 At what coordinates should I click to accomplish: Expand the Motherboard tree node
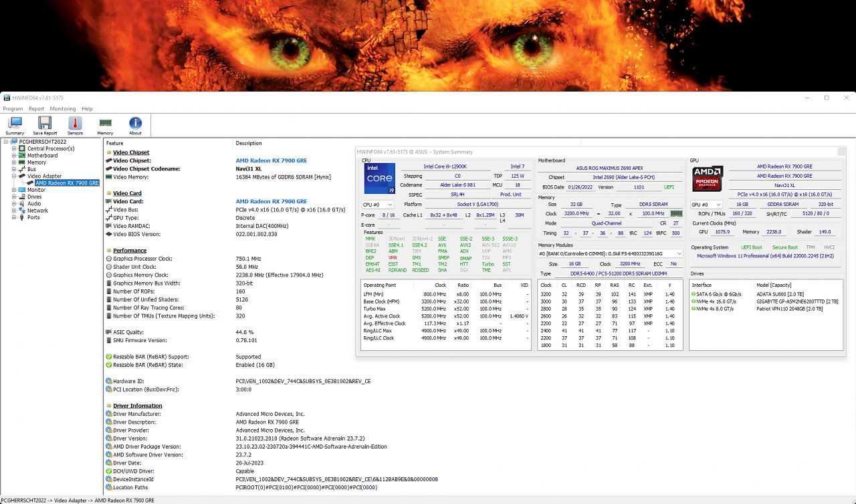click(14, 156)
